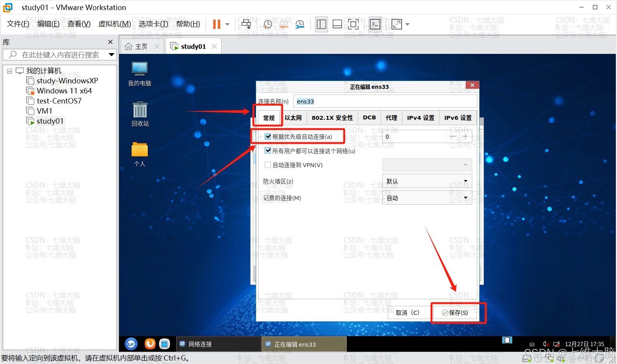Open the dropdown arrow next to the pause button
Viewport: 617px width, 364px height.
pos(227,24)
